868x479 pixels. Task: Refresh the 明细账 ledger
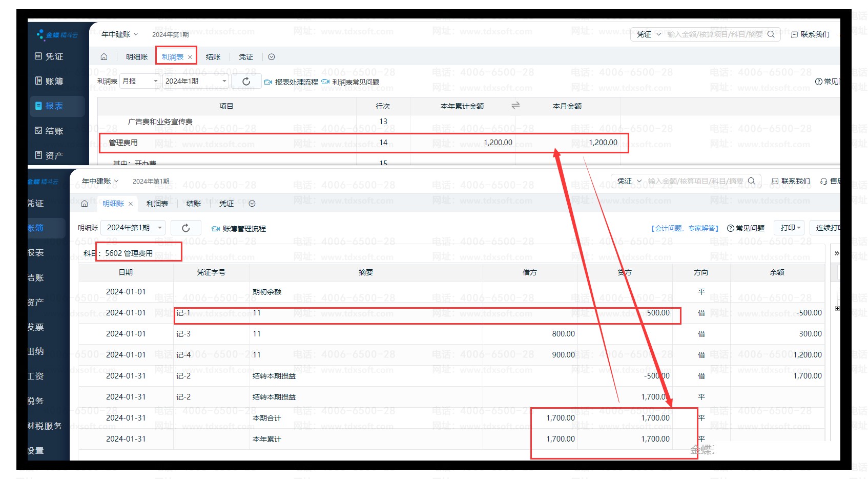[x=185, y=228]
